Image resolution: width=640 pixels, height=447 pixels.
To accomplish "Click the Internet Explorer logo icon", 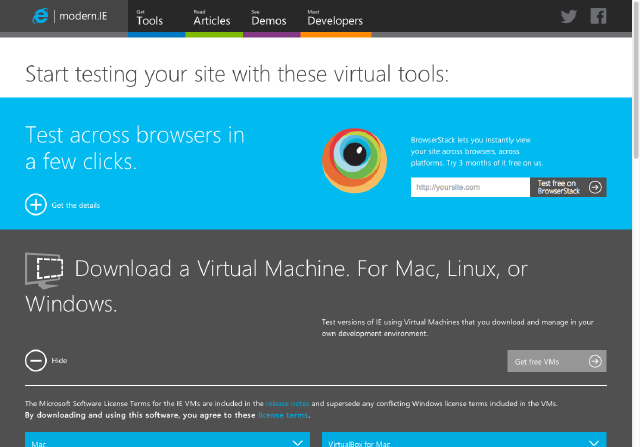I will pyautogui.click(x=40, y=16).
